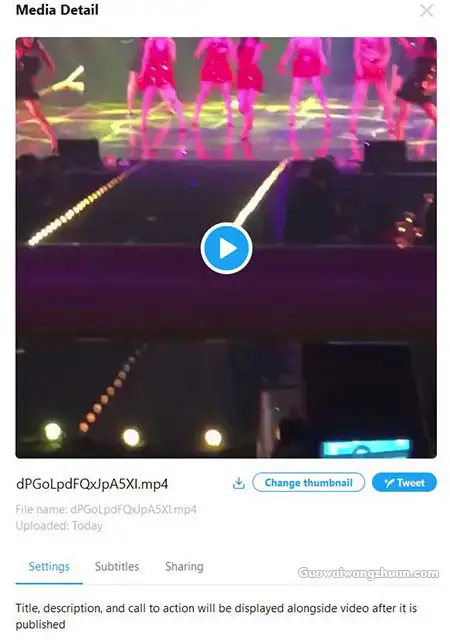The height and width of the screenshot is (640, 450).
Task: Click the teal monitor screen in video preview
Action: point(366,448)
